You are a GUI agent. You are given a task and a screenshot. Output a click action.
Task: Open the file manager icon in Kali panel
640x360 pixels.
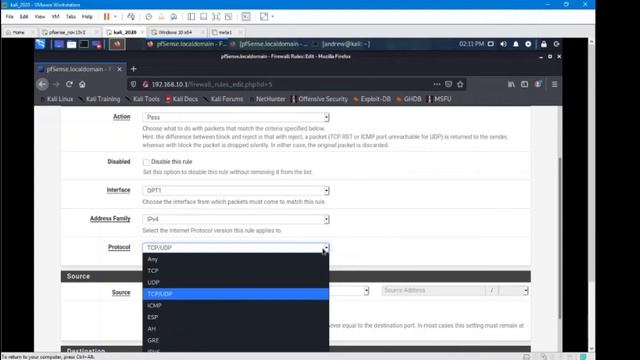click(x=71, y=44)
